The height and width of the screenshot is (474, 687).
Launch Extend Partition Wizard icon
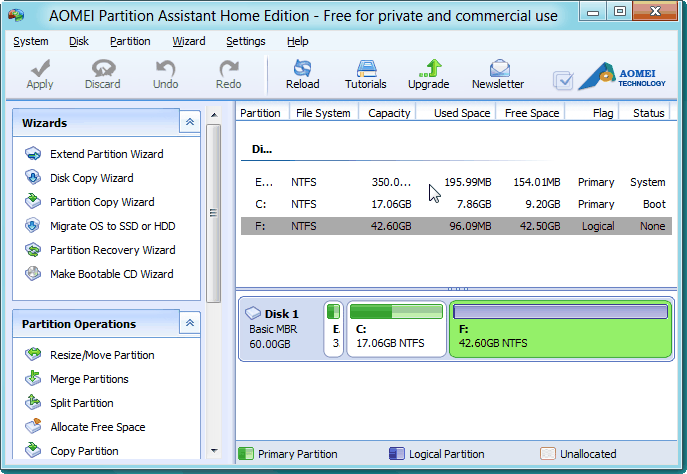point(33,154)
